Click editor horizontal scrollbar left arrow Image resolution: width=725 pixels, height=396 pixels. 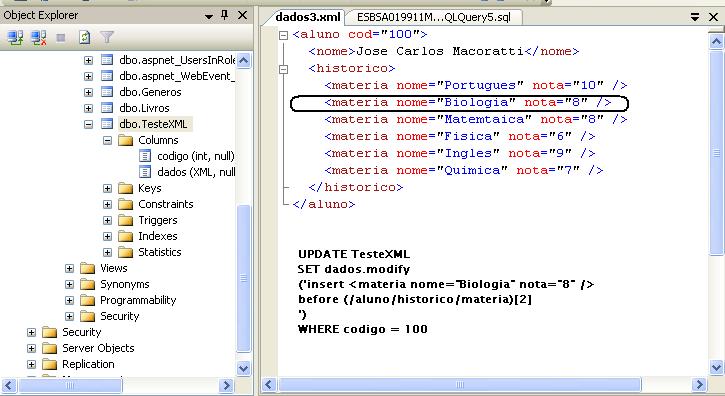pyautogui.click(x=270, y=384)
